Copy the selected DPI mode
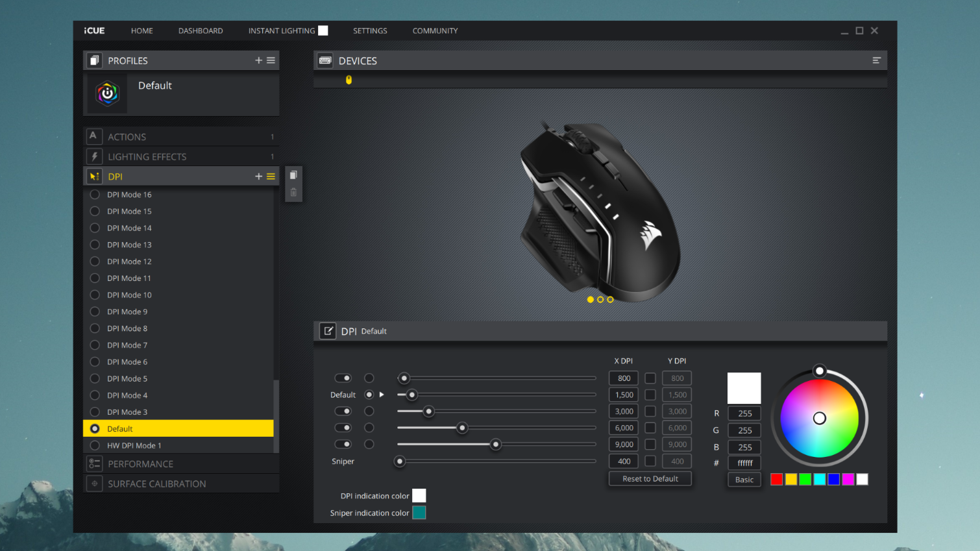Screen dimensions: 980x551 293,175
